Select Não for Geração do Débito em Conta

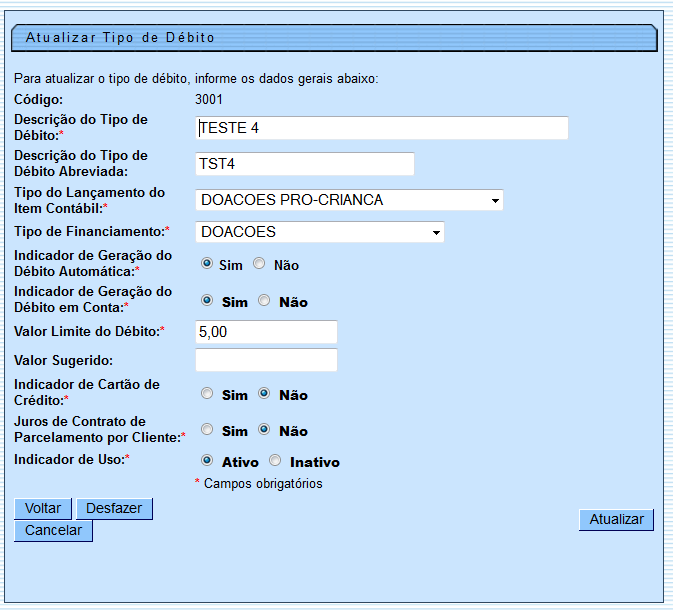pyautogui.click(x=264, y=300)
